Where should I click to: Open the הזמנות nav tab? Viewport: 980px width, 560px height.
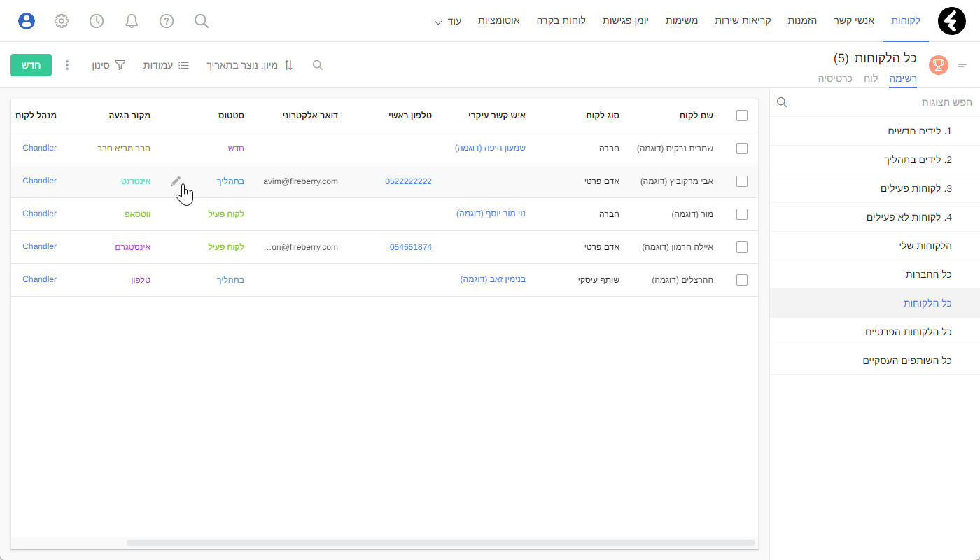click(801, 21)
